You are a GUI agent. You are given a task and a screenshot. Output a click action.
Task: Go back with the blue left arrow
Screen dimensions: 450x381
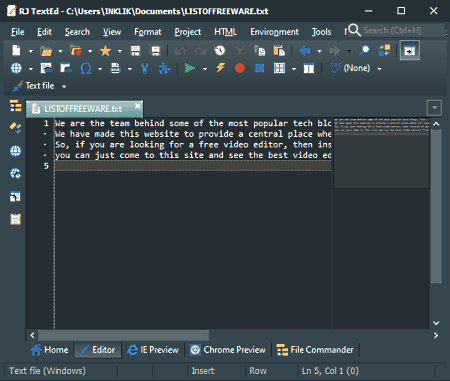pyautogui.click(x=305, y=51)
